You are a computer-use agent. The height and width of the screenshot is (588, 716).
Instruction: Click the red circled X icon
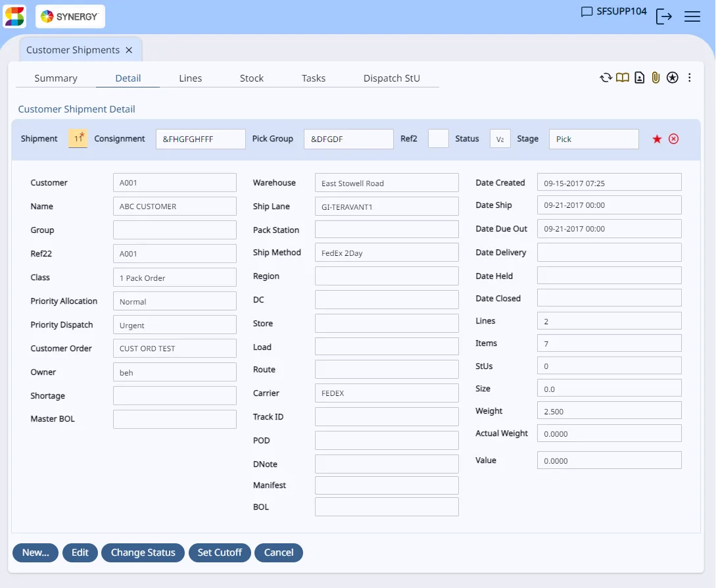tap(673, 139)
